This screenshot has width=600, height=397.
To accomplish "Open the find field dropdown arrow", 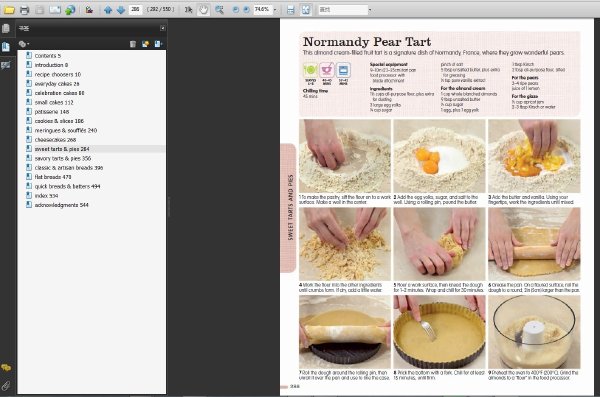I will point(370,10).
